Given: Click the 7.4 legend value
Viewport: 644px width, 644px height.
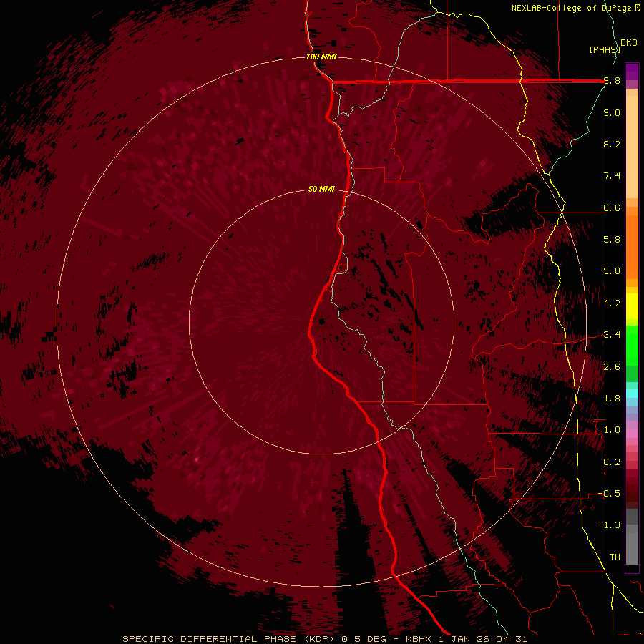Looking at the screenshot, I should tap(612, 176).
